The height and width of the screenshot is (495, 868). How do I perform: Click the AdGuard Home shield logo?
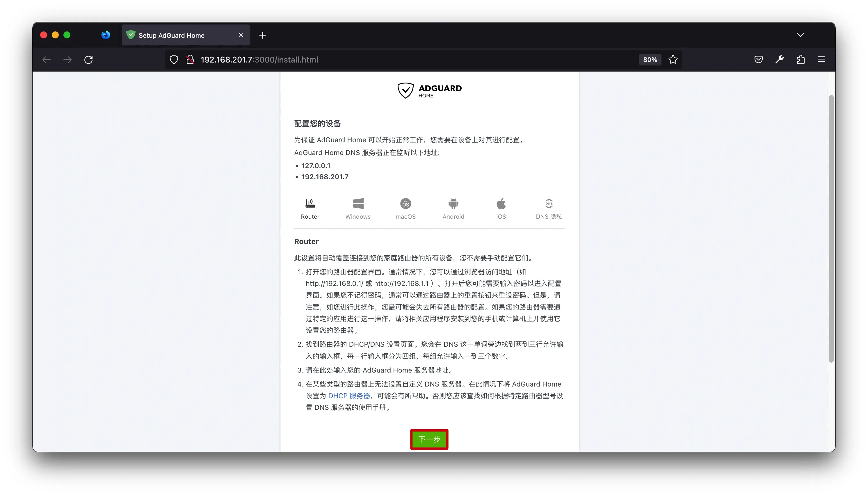(x=405, y=90)
